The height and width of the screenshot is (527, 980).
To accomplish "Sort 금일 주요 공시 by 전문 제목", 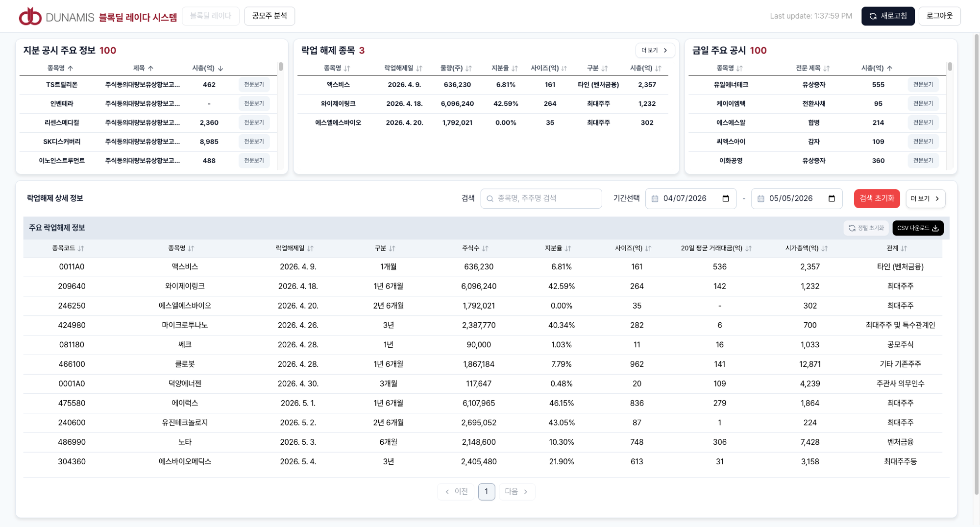I will coord(826,68).
